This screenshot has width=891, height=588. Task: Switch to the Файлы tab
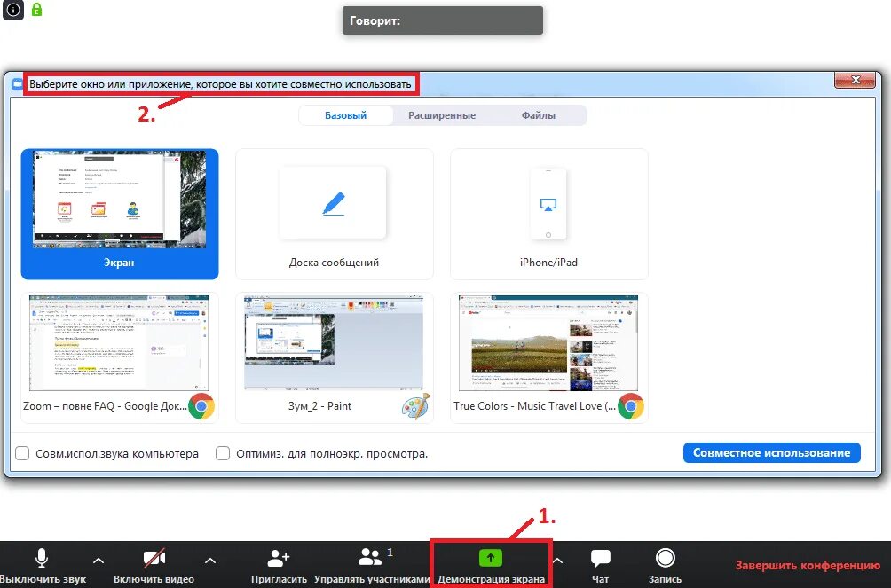click(x=538, y=115)
